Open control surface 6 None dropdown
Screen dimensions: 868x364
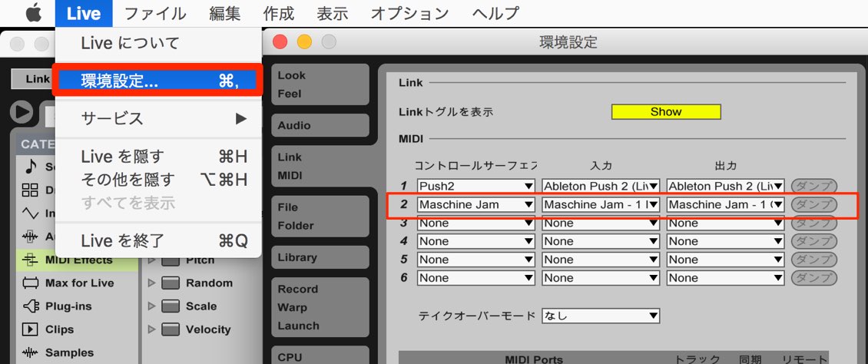(x=476, y=278)
